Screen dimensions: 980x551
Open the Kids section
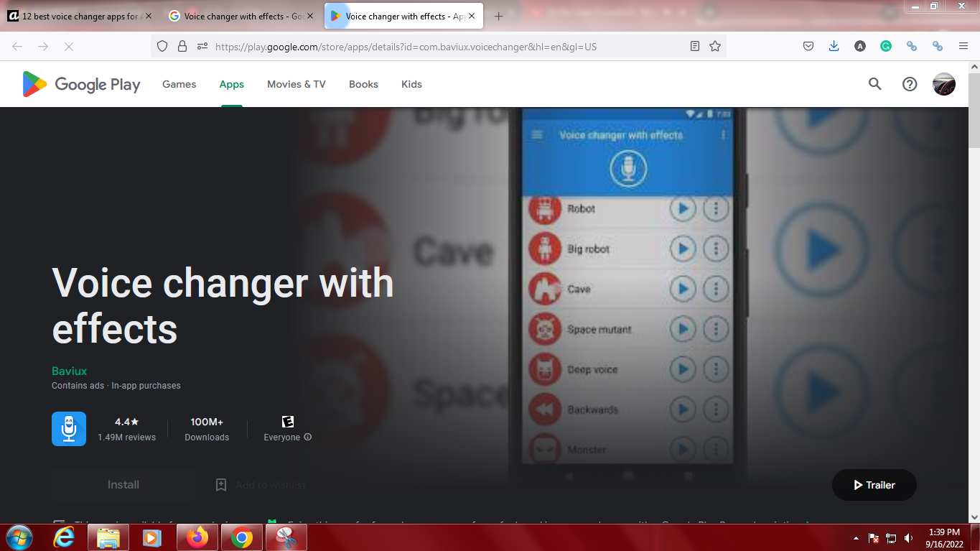[x=411, y=84]
